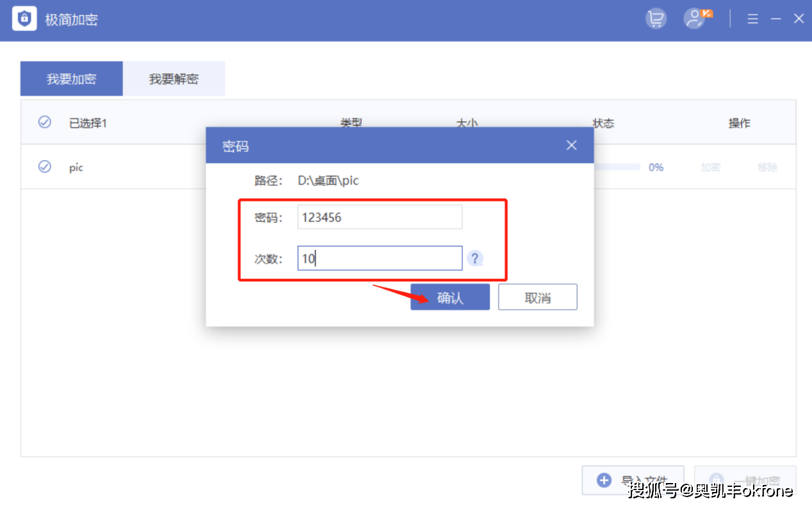
Task: Open the VIP user account icon
Action: (696, 19)
